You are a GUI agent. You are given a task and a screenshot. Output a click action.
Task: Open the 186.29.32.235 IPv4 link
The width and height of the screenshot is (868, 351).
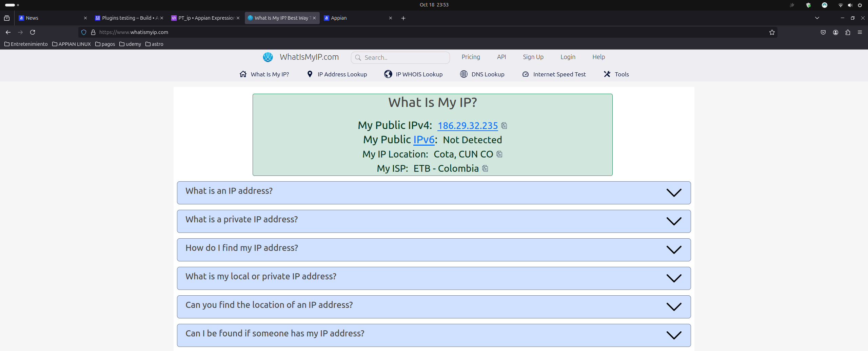point(468,126)
